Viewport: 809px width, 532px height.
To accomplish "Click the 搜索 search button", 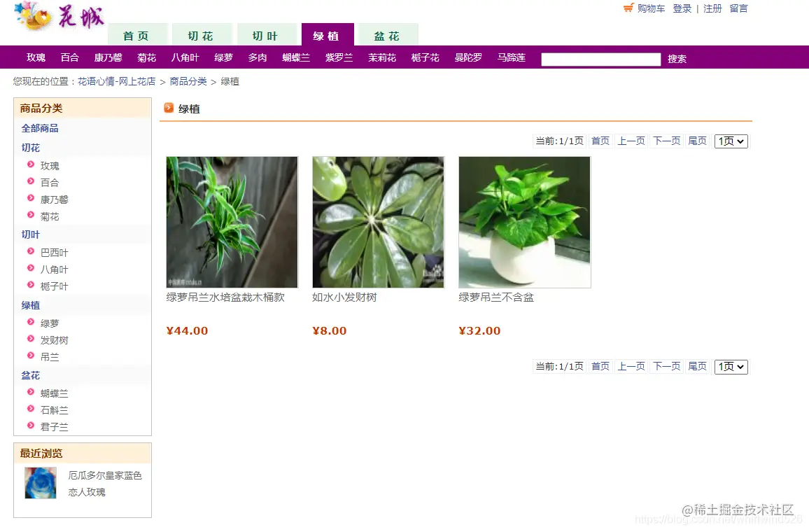I will (677, 59).
